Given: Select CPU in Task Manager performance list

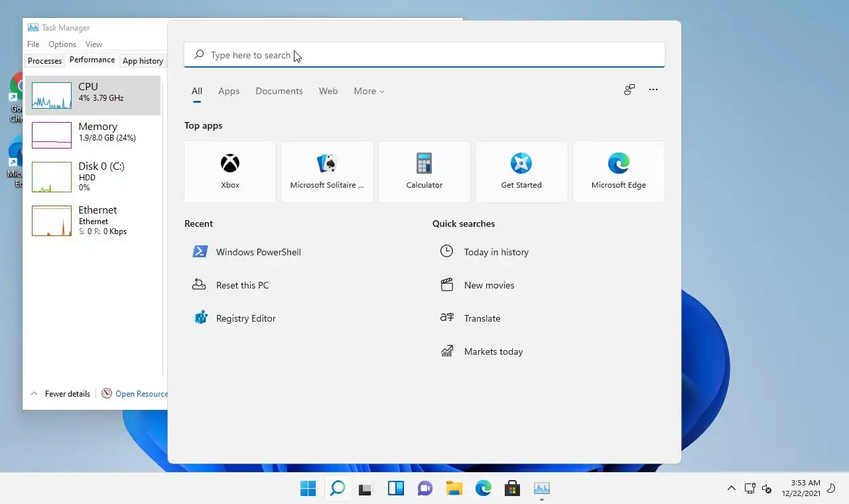Looking at the screenshot, I should point(93,95).
